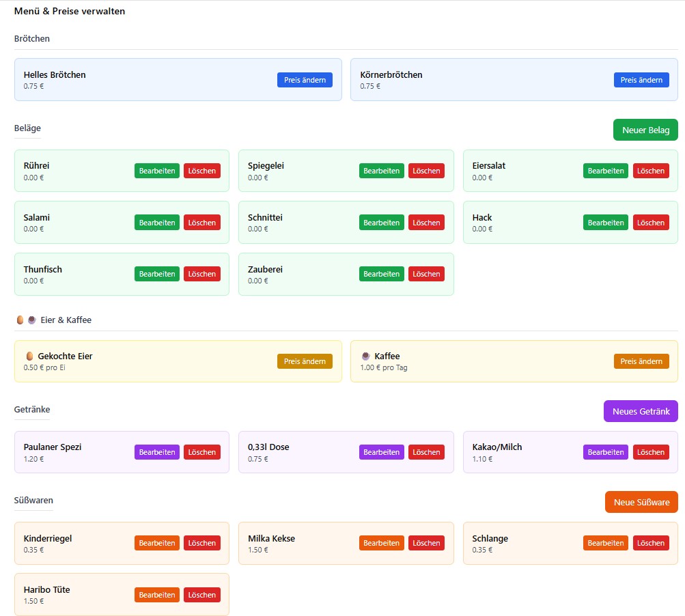Add a new Belag
685x616 pixels.
[x=645, y=130]
